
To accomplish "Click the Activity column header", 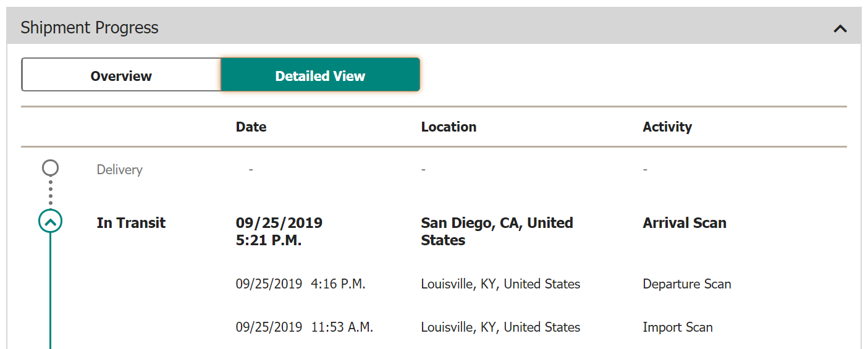I will coord(667,127).
